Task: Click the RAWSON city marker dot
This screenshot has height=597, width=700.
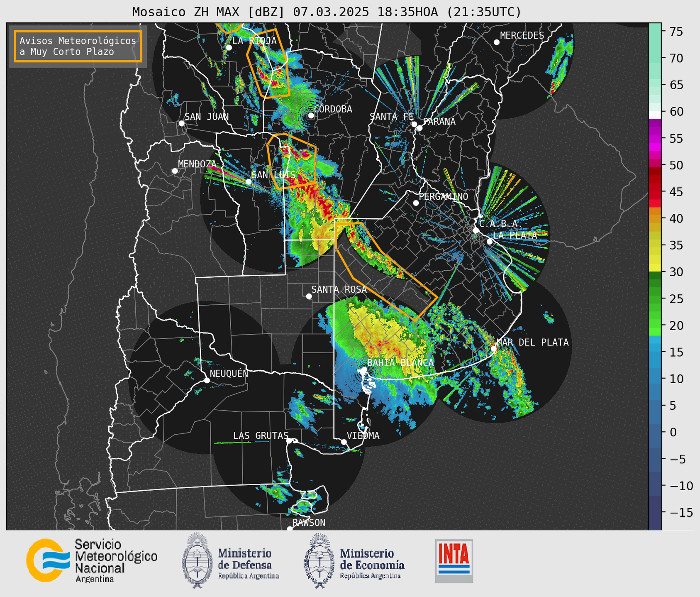Action: (x=290, y=528)
